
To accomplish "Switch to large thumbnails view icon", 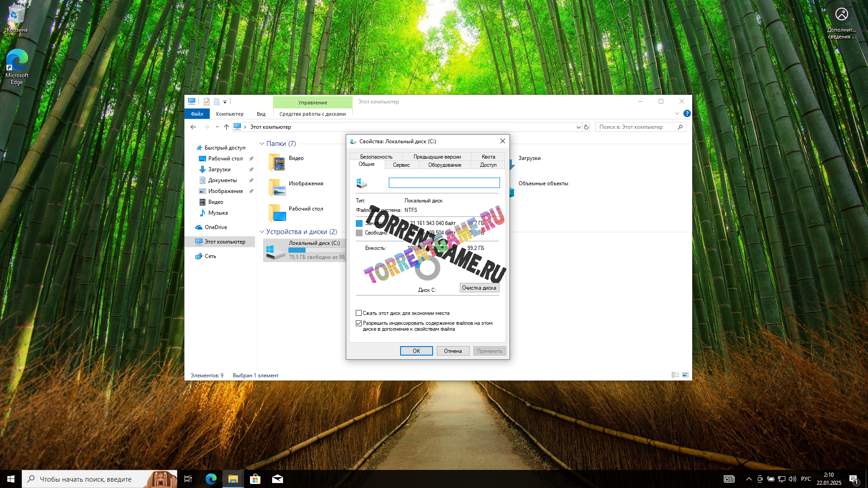I will coord(685,375).
